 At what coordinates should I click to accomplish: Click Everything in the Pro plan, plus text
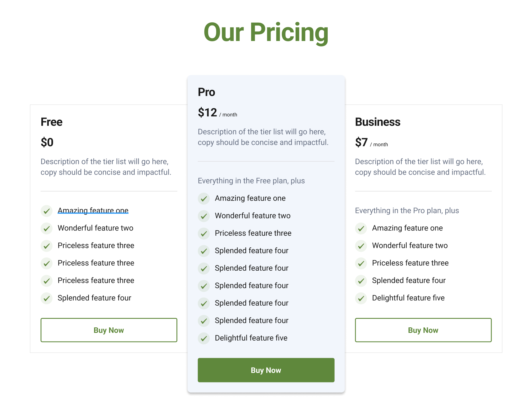[x=407, y=211]
